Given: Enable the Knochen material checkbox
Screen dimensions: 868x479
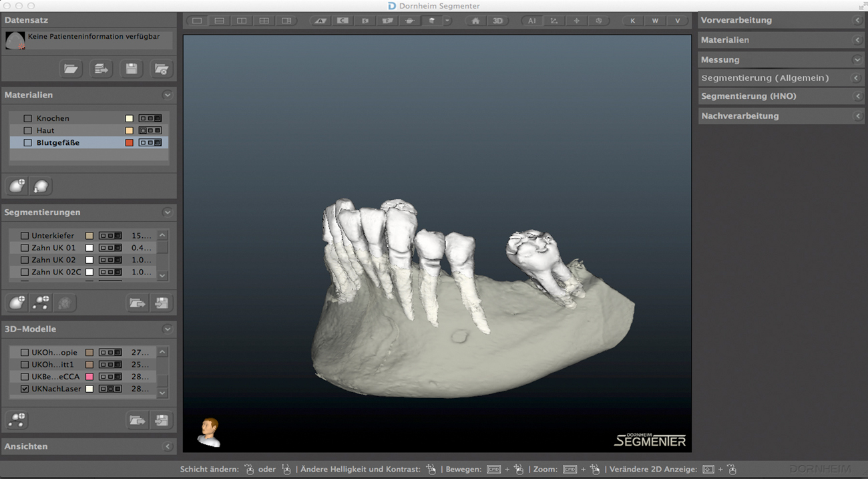Looking at the screenshot, I should click(27, 118).
